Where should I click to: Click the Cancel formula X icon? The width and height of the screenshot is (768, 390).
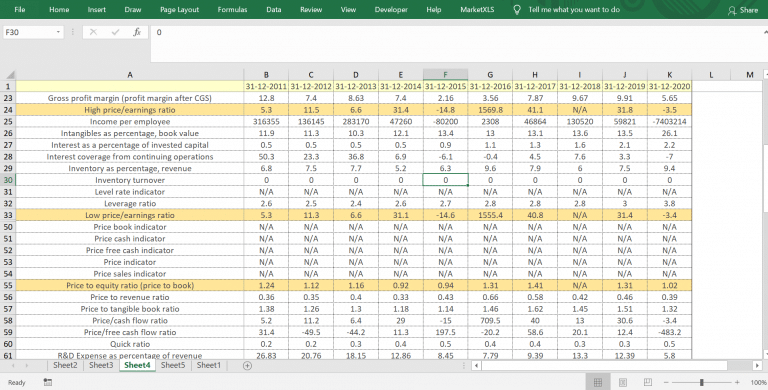pyautogui.click(x=93, y=32)
